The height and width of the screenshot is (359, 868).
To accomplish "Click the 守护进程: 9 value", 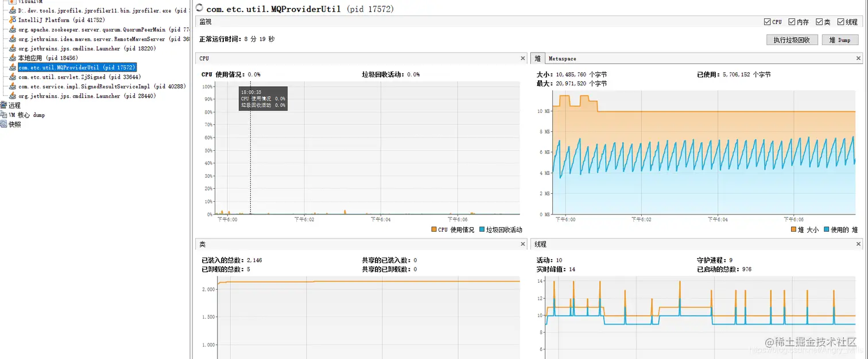I will (715, 260).
